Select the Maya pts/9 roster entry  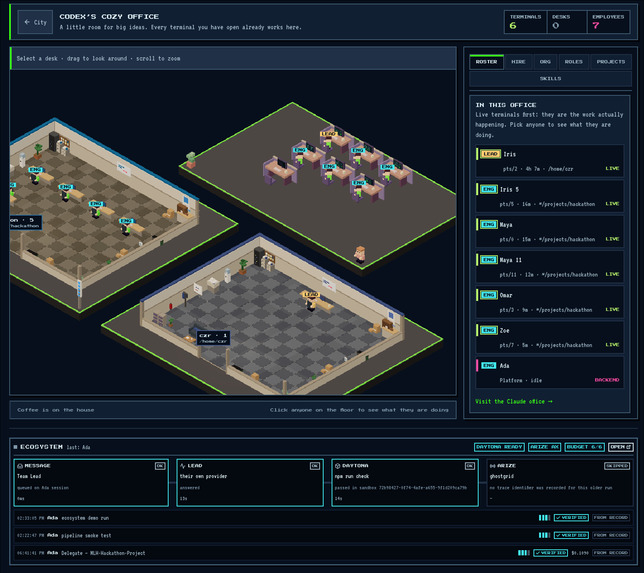pyautogui.click(x=550, y=232)
